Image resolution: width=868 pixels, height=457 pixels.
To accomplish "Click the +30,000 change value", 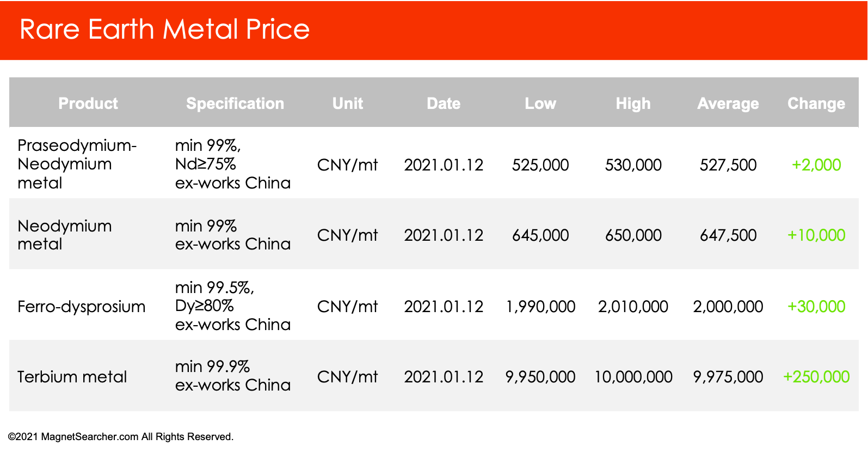I will pos(816,307).
